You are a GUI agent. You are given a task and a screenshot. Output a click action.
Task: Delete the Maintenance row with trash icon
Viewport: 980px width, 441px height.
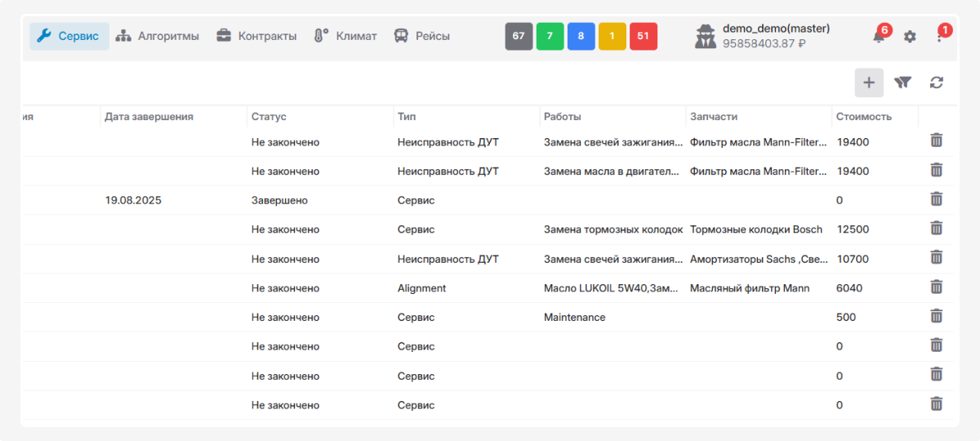936,317
